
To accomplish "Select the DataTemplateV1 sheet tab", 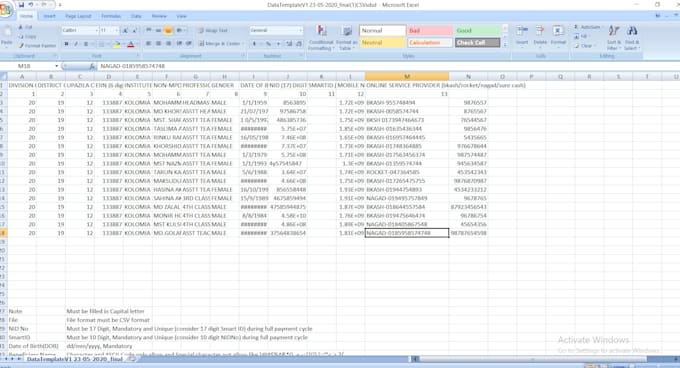I will 75,359.
